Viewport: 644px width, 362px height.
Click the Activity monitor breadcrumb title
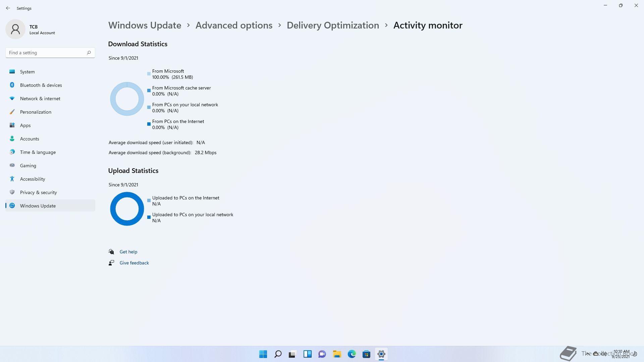pyautogui.click(x=428, y=25)
